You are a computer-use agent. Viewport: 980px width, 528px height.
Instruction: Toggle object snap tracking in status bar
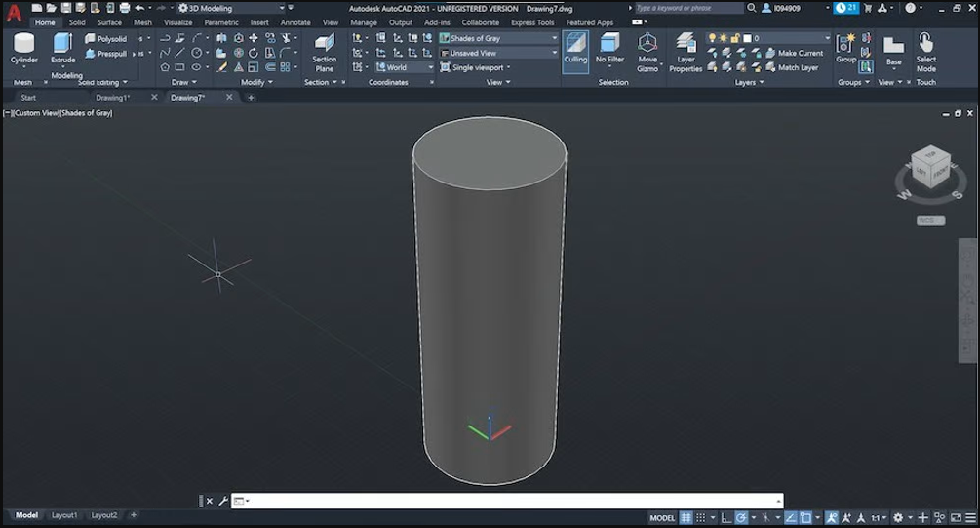click(791, 518)
